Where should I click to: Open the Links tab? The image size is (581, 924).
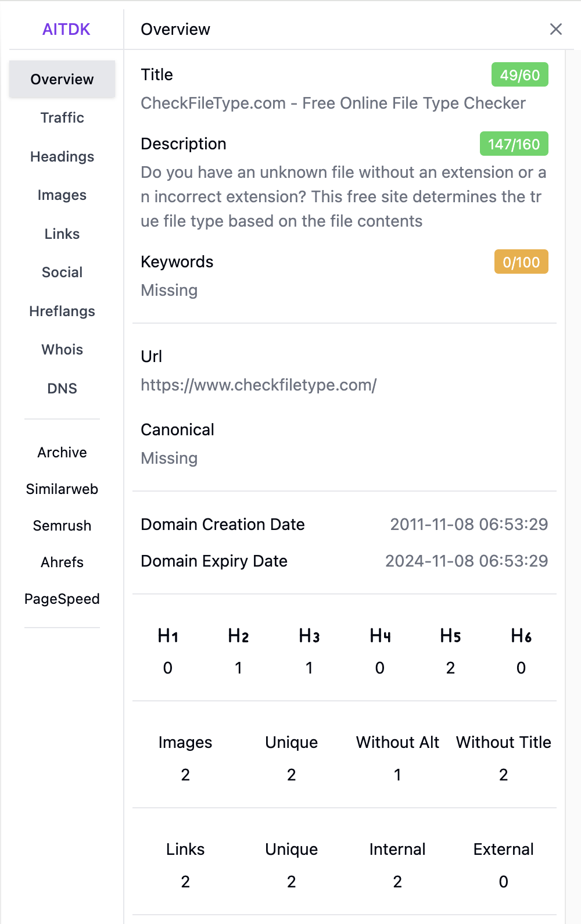62,234
